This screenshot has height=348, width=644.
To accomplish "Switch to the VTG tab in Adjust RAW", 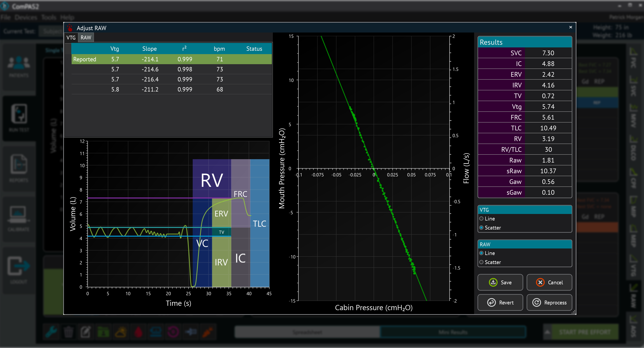I will click(x=71, y=38).
